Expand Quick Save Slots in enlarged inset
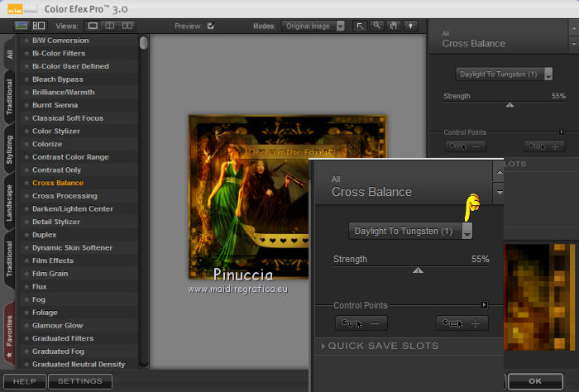Screen dimensions: 579x392 tap(323, 346)
